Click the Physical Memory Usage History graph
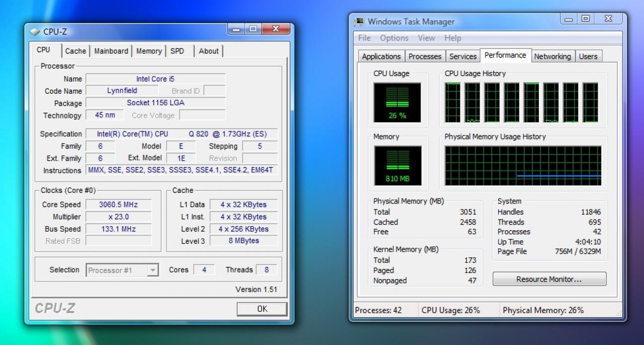 523,166
